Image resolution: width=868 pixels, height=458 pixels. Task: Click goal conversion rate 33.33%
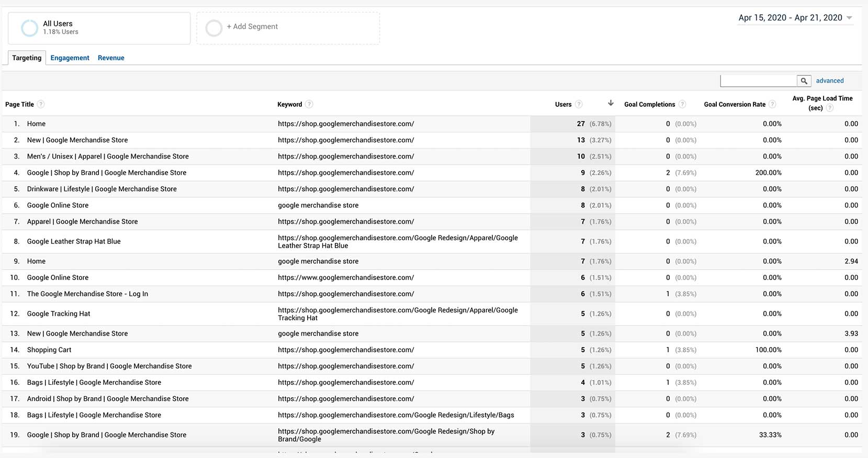[770, 434]
